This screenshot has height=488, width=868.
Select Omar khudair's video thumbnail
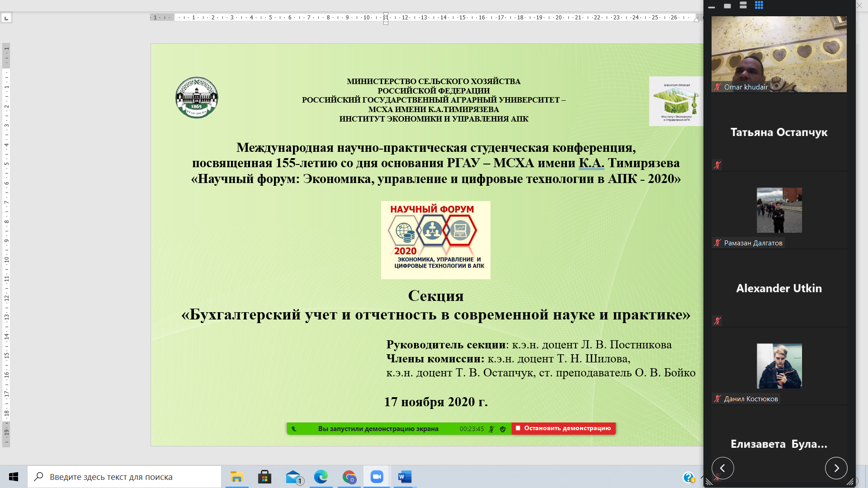[779, 54]
